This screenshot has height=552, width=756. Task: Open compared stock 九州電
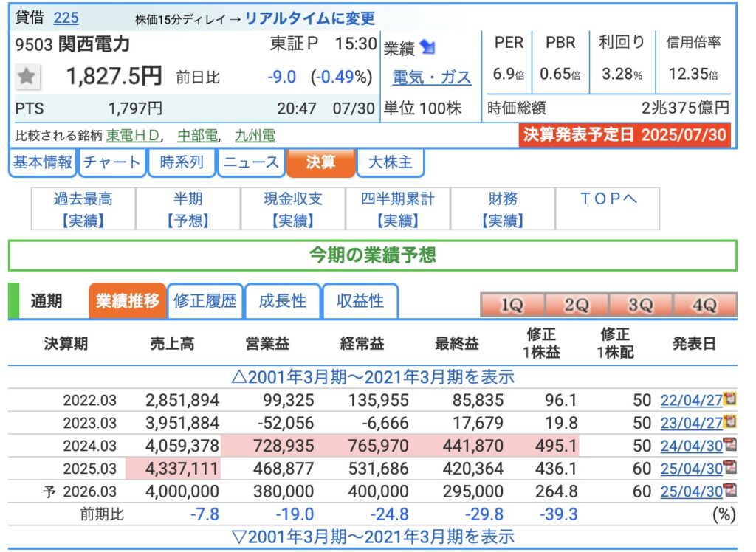(255, 136)
